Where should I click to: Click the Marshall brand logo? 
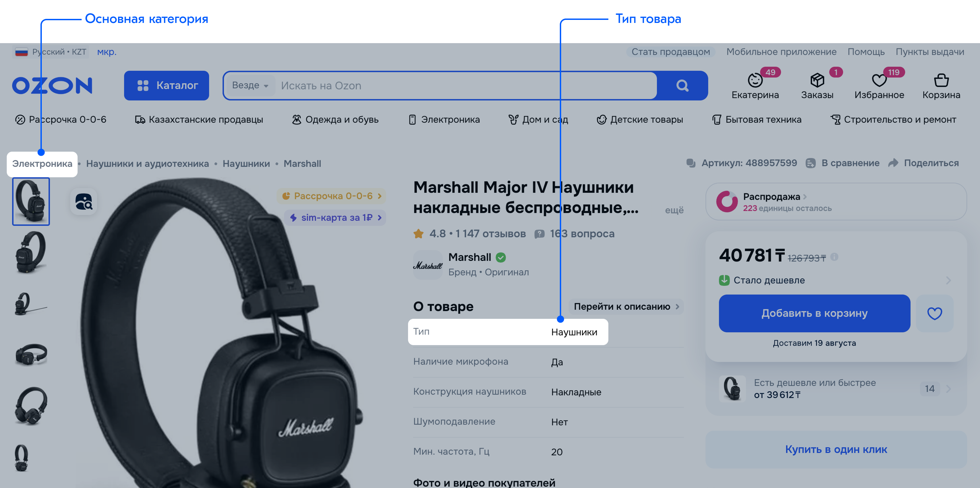point(428,265)
